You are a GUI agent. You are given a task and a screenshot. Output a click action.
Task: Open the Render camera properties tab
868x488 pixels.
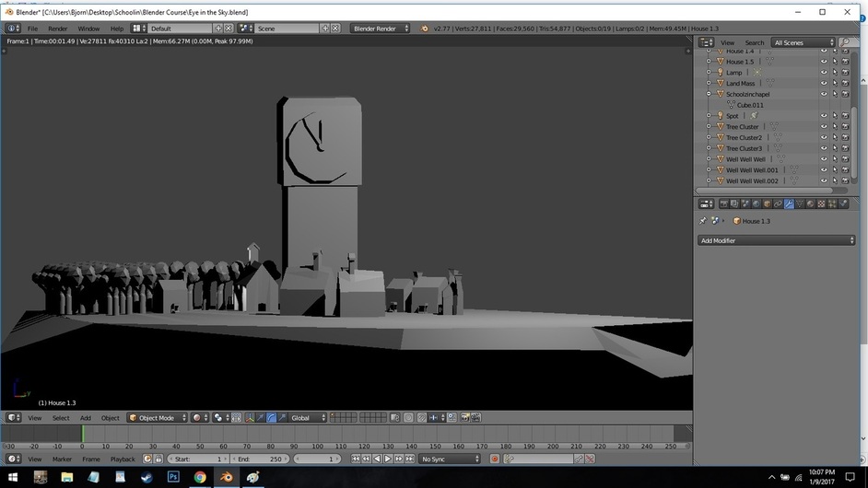point(723,204)
